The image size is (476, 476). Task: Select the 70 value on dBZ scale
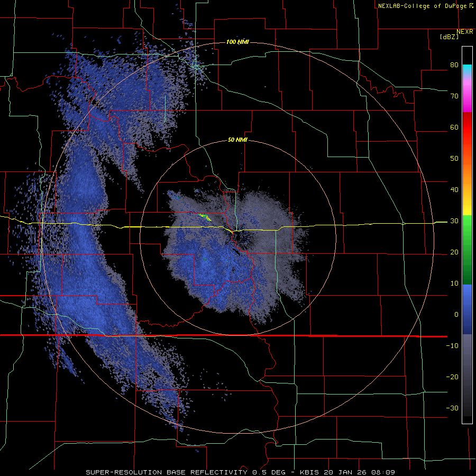click(x=454, y=96)
